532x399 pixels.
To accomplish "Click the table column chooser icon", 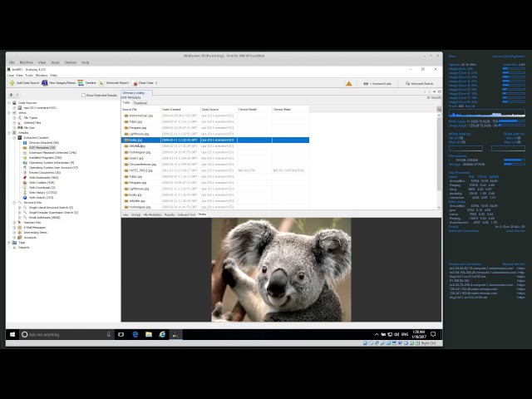I will click(x=439, y=109).
